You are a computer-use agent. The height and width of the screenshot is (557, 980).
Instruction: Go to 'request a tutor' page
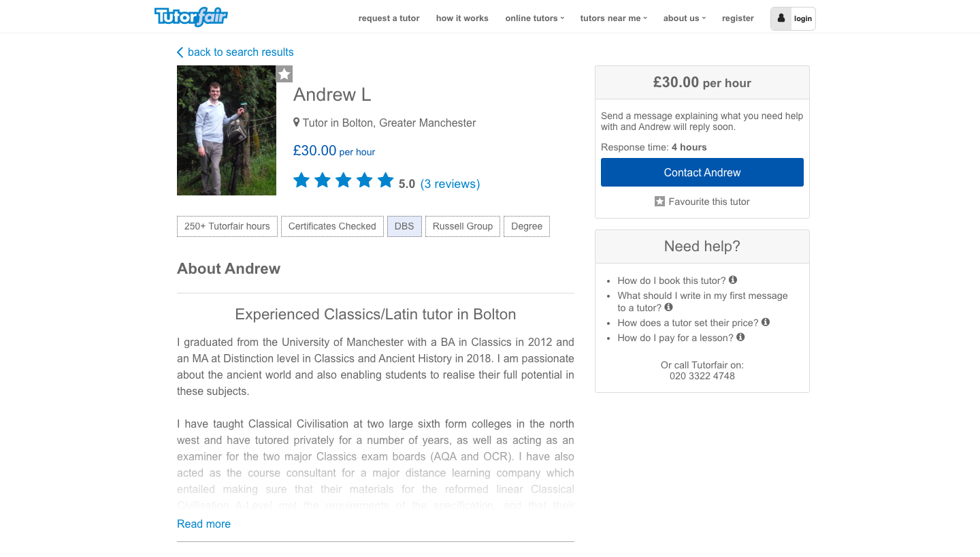point(389,18)
